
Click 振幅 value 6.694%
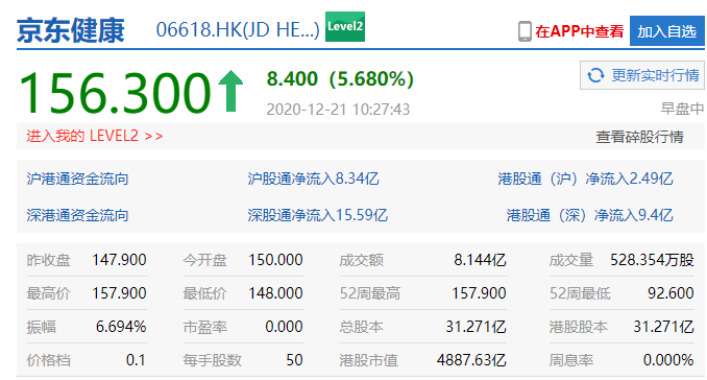tap(121, 327)
